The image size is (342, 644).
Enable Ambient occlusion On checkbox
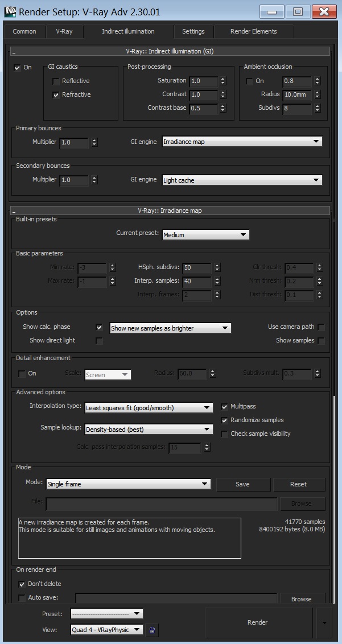249,81
